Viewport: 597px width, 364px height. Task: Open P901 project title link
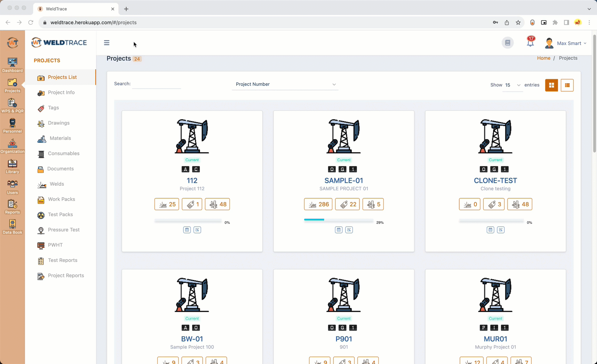pyautogui.click(x=344, y=339)
